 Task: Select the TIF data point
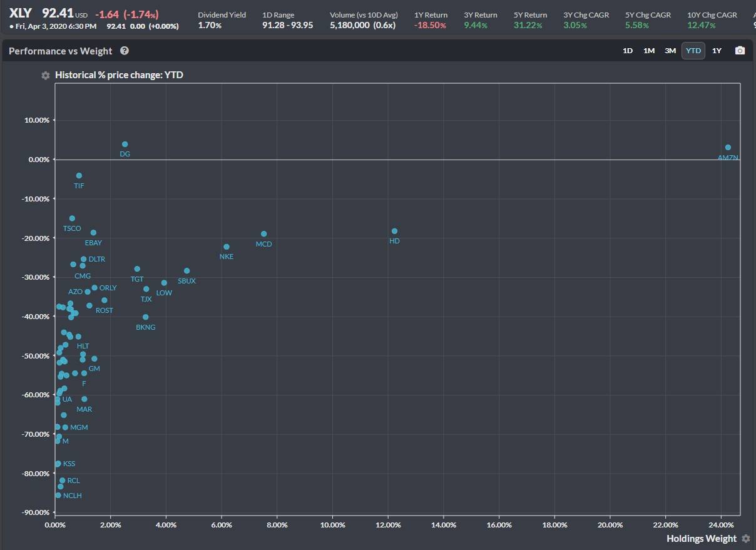(79, 176)
